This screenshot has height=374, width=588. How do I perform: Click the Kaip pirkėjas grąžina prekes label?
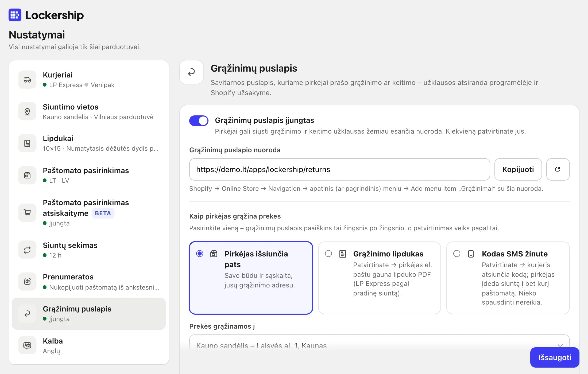tap(235, 216)
